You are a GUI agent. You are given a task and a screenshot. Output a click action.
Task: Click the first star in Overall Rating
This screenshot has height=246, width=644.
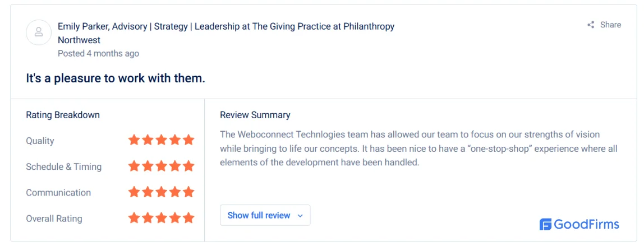(x=134, y=218)
